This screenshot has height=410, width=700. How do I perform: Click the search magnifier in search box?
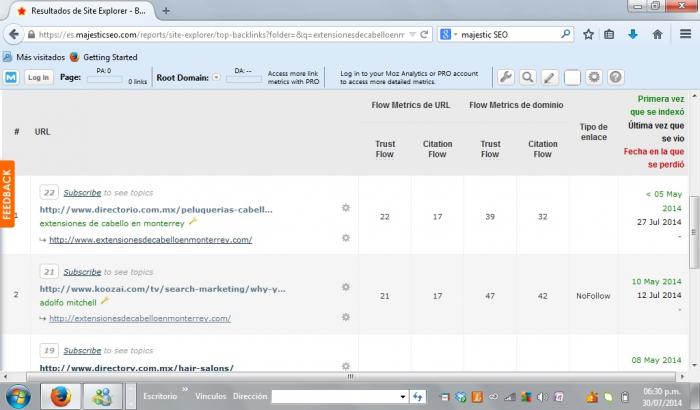[x=565, y=34]
